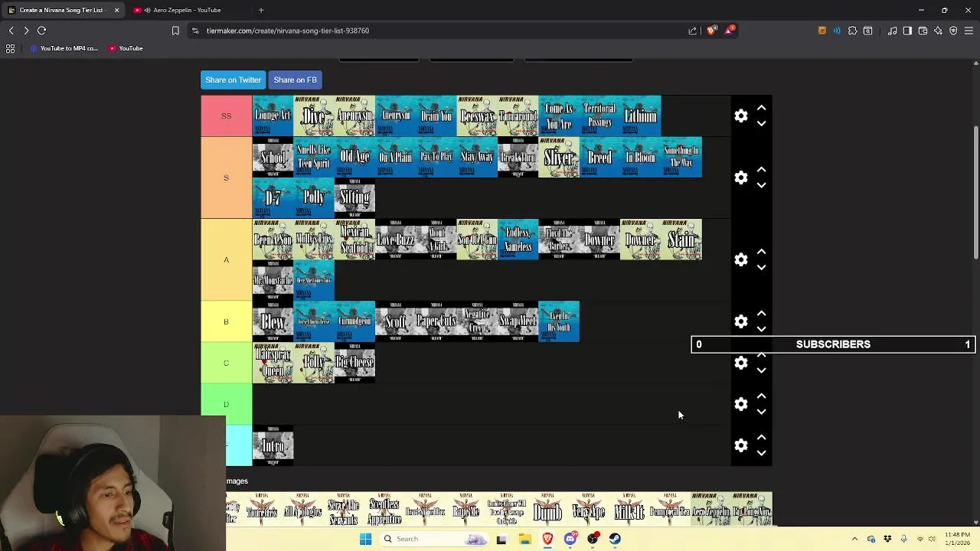Move S tier row down
Screen dimensions: 980x551
761,185
